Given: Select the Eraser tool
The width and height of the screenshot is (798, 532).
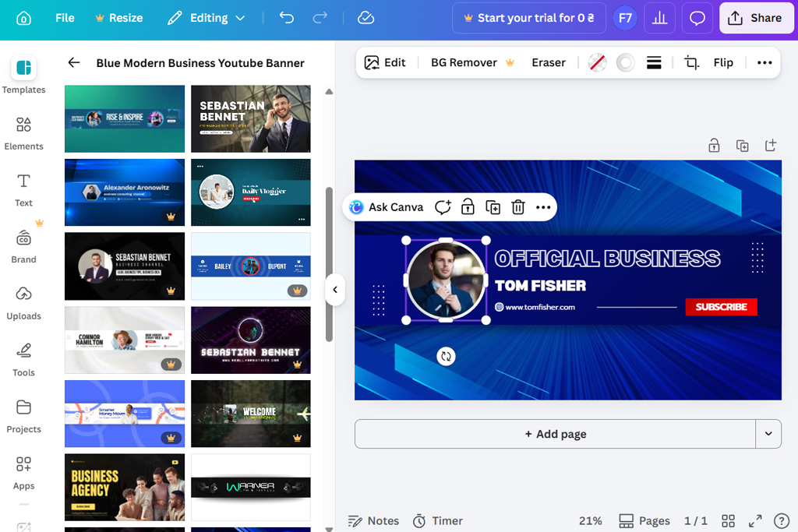Looking at the screenshot, I should (x=548, y=62).
